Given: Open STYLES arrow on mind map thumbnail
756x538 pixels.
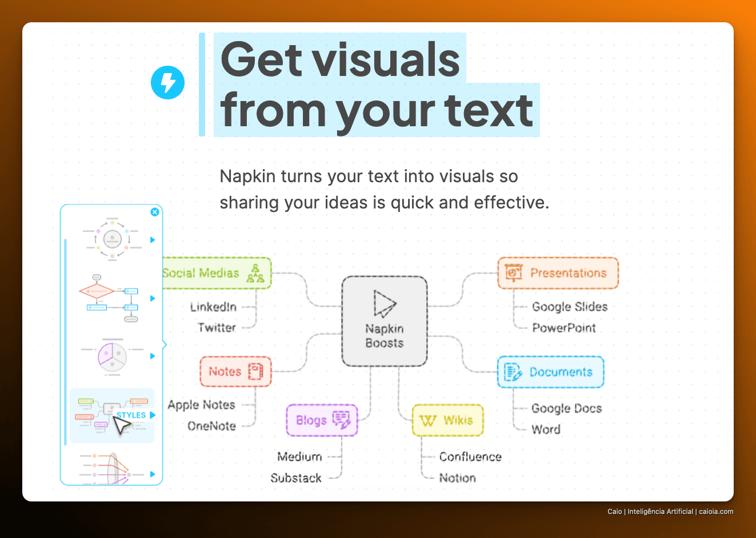Looking at the screenshot, I should (x=153, y=415).
